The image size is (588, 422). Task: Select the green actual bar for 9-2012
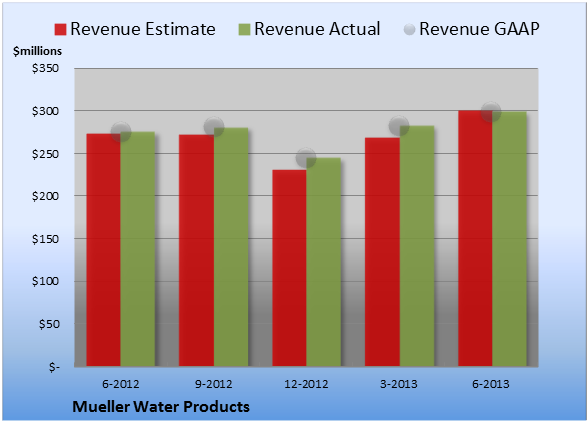point(231,247)
